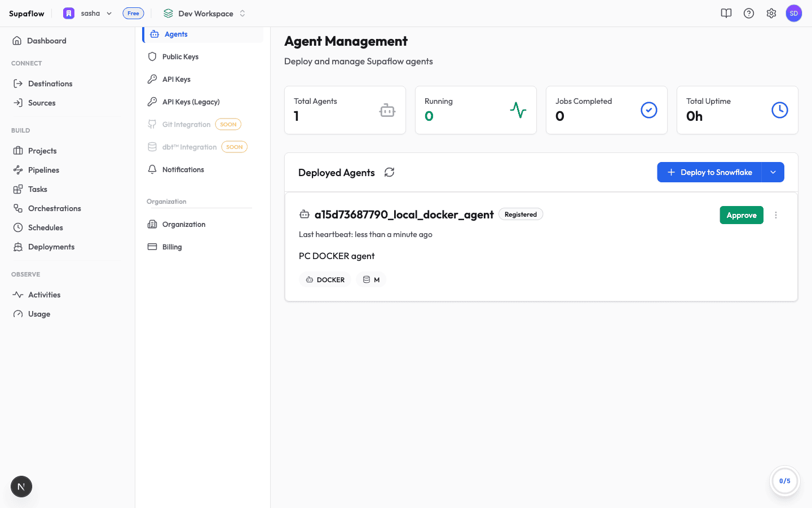This screenshot has width=812, height=508.
Task: Click the Agent Management heading
Action: pyautogui.click(x=346, y=41)
